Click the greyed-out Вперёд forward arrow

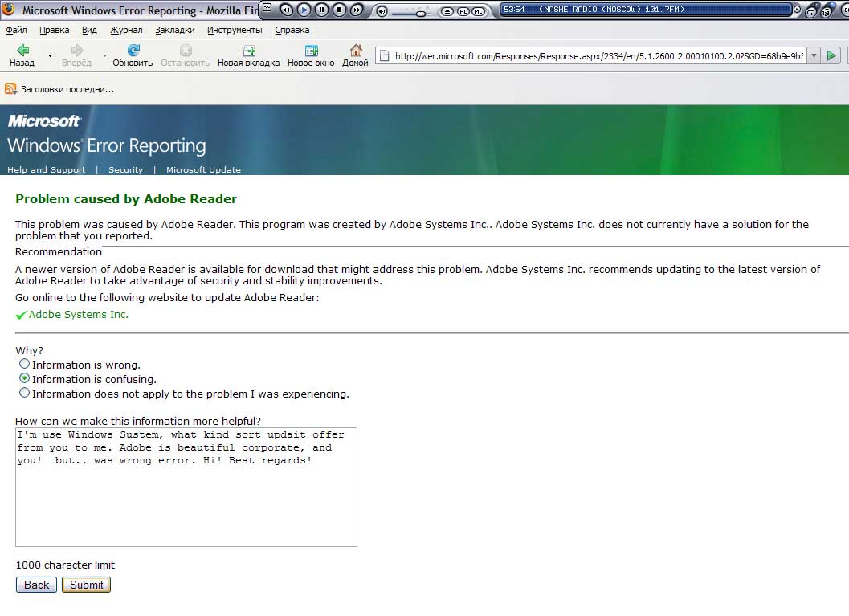pos(76,55)
